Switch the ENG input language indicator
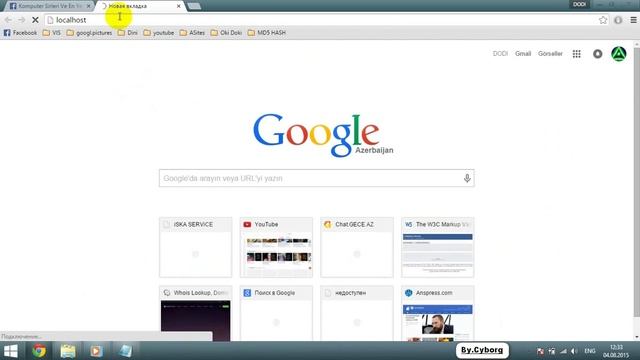The height and width of the screenshot is (360, 640). coord(590,351)
